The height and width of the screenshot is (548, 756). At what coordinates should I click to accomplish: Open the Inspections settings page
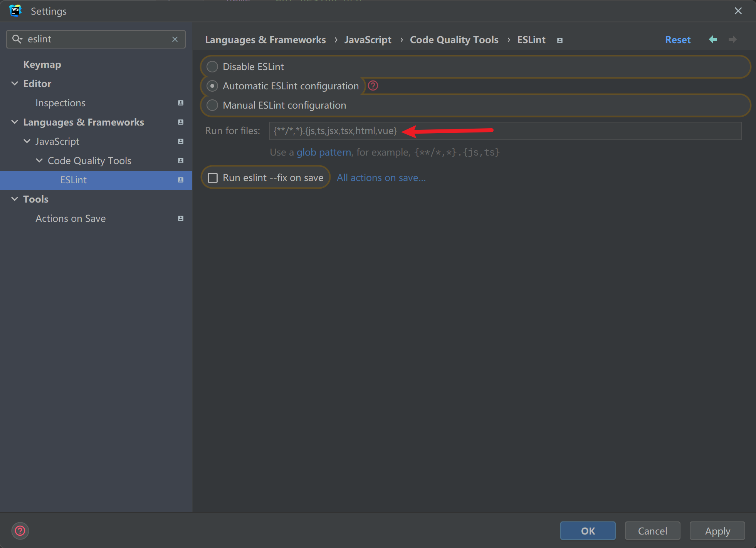tap(60, 103)
